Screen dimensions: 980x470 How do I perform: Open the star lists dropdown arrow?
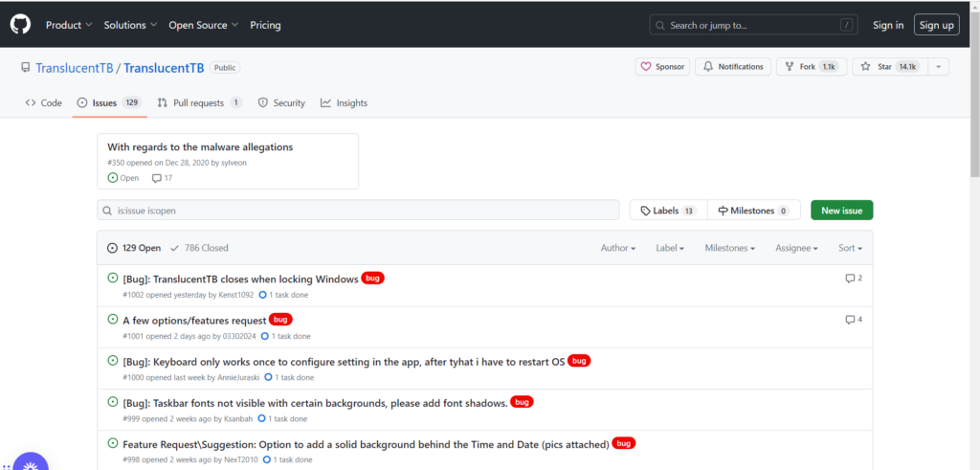click(x=938, y=67)
